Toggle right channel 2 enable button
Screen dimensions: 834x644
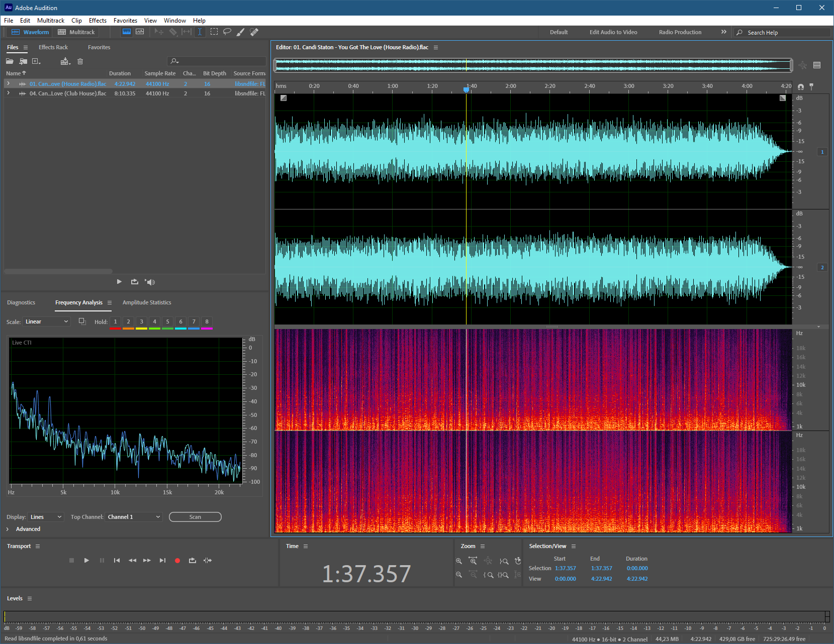(x=822, y=267)
